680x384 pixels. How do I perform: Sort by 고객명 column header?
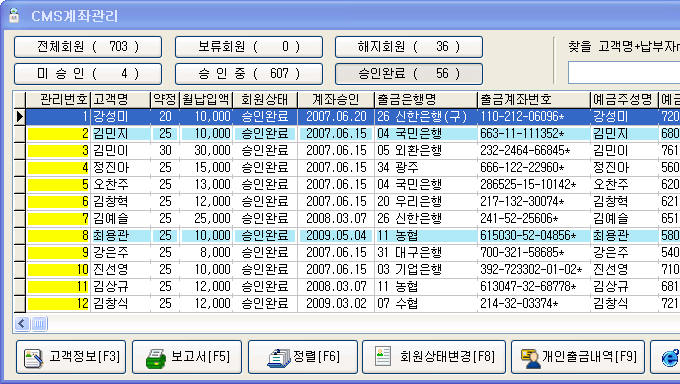pos(120,100)
